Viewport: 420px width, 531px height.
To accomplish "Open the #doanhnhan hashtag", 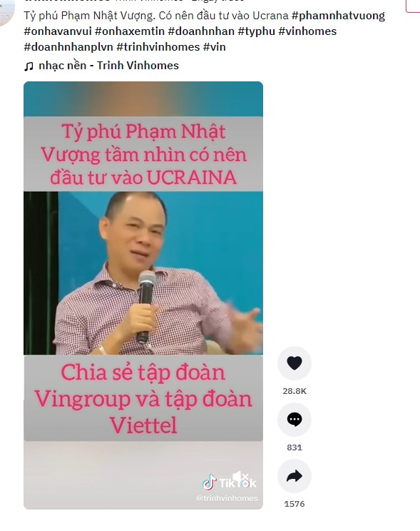I will [x=201, y=31].
